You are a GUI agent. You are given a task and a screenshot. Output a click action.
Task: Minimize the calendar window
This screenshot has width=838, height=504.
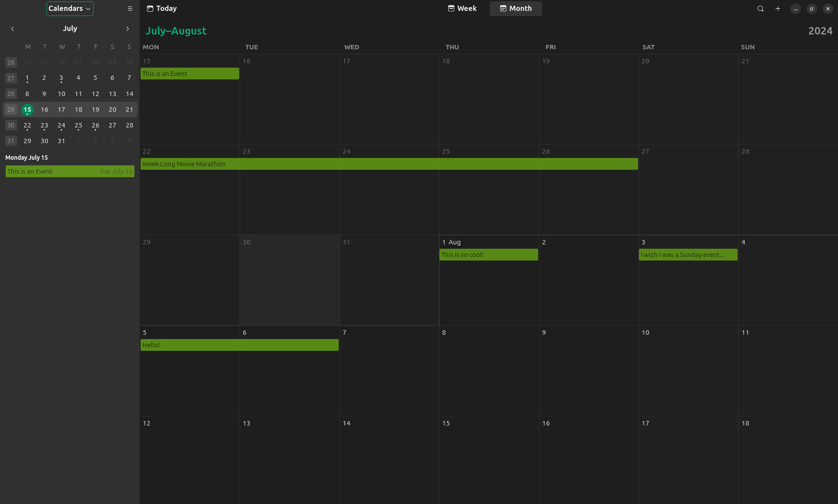coord(795,9)
